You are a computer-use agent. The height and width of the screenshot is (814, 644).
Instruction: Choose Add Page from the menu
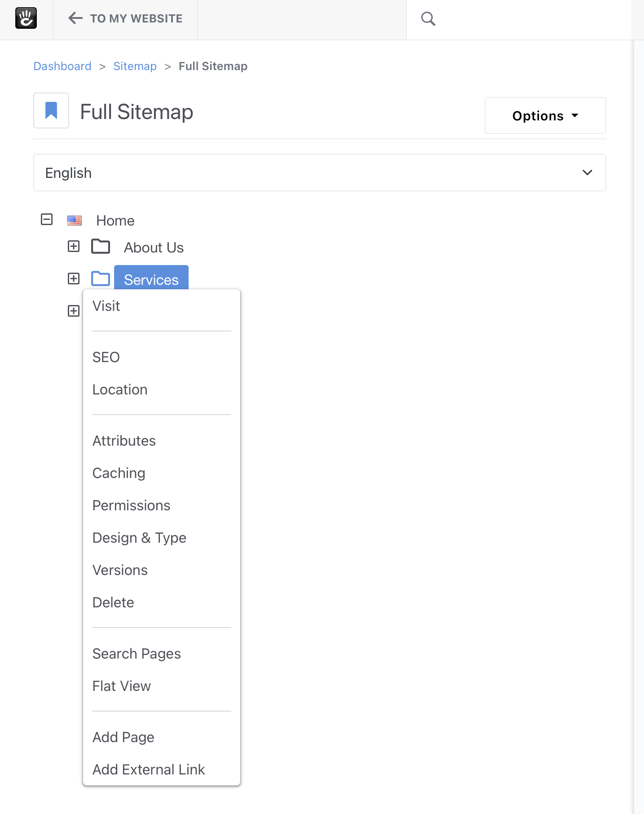click(124, 737)
